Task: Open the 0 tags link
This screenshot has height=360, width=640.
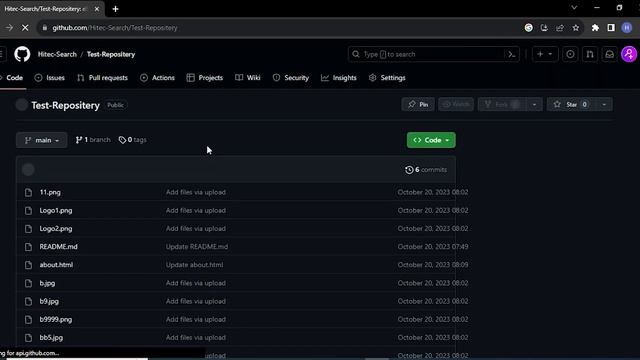Action: coord(133,140)
